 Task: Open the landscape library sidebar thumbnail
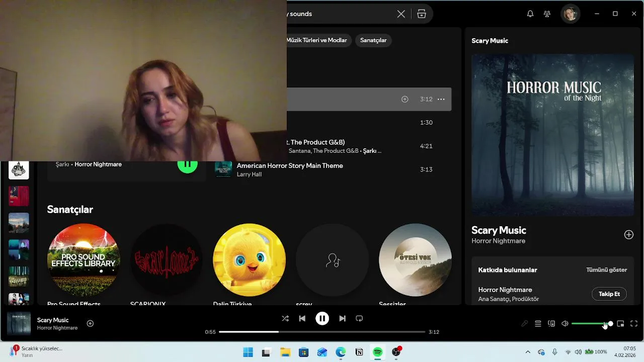(19, 223)
